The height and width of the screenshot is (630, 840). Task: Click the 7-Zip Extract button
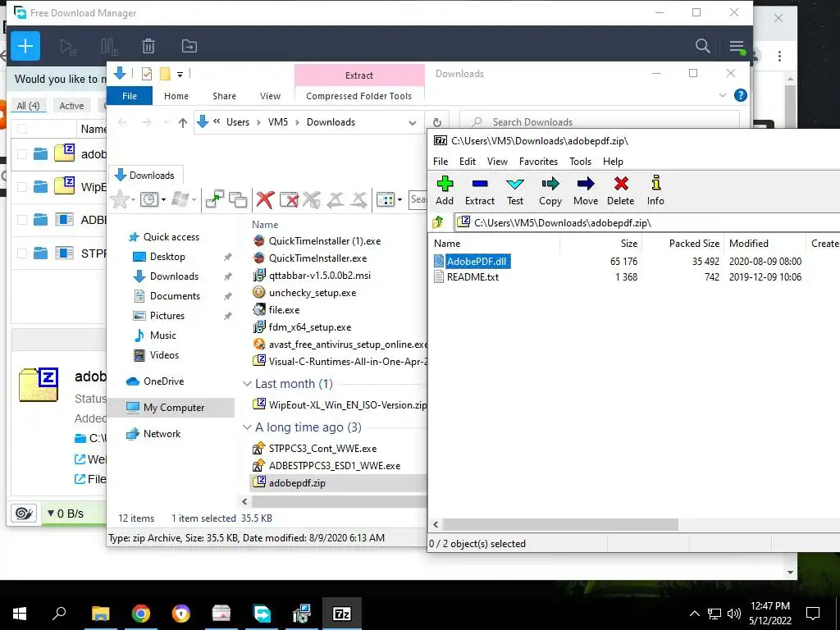click(x=479, y=190)
